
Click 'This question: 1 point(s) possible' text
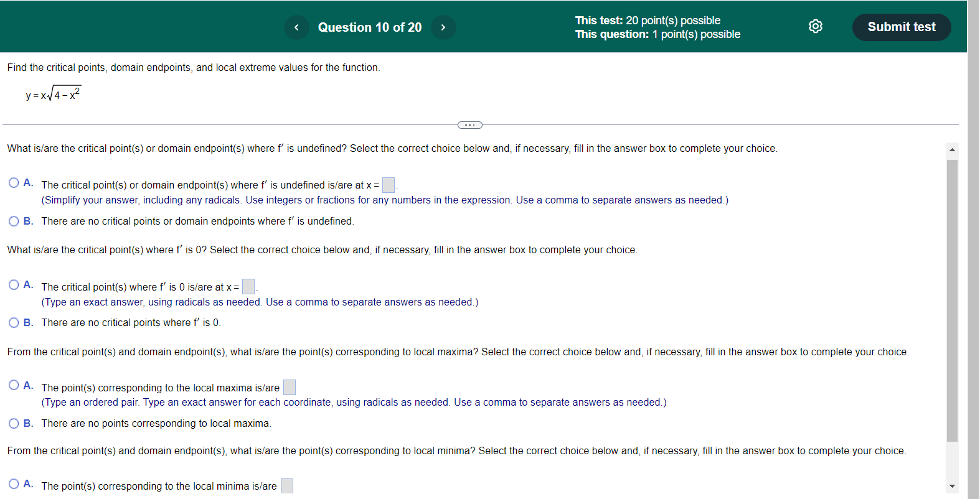click(657, 34)
